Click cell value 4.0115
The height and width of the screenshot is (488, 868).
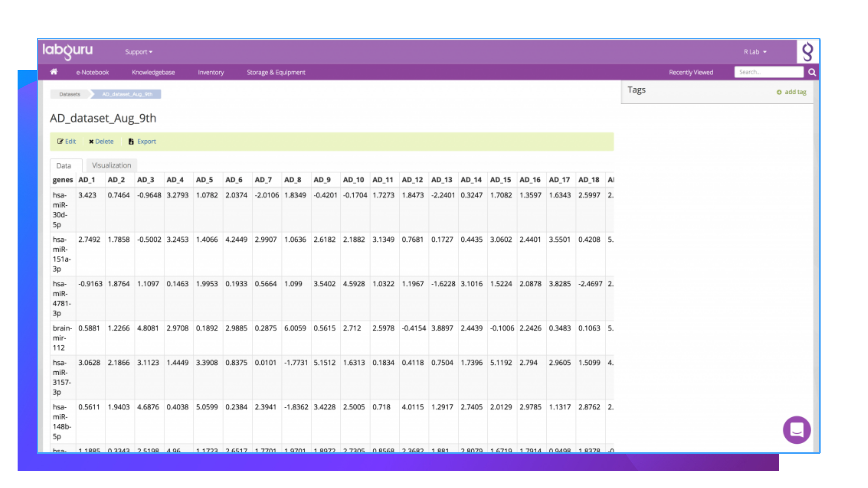[x=413, y=407]
